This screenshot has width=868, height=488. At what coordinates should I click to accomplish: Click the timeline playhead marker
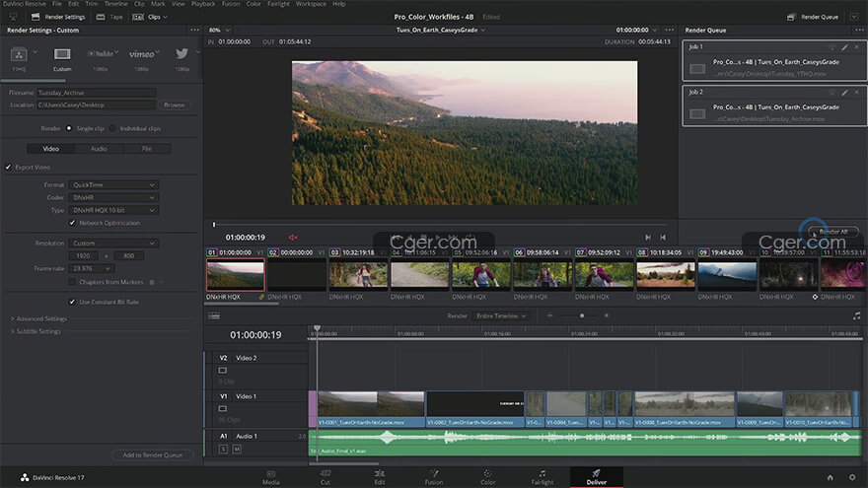pyautogui.click(x=317, y=328)
